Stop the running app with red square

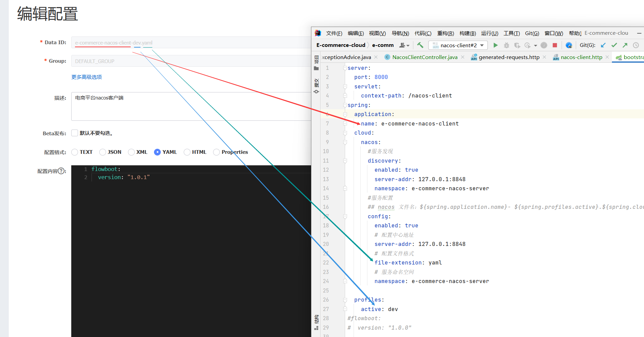pyautogui.click(x=555, y=45)
